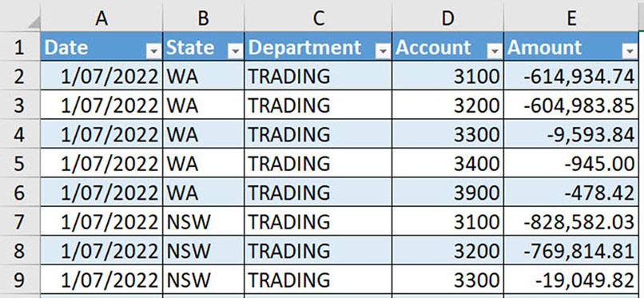Select amount cell -604,983.85
Image resolution: width=644 pixels, height=298 pixels.
click(571, 105)
